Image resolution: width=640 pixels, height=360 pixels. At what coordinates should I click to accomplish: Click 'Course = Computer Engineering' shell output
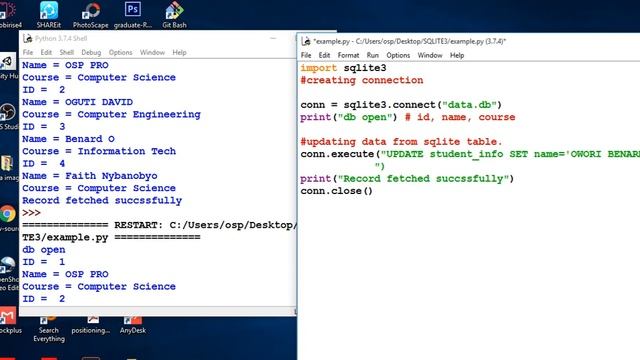[x=111, y=114]
